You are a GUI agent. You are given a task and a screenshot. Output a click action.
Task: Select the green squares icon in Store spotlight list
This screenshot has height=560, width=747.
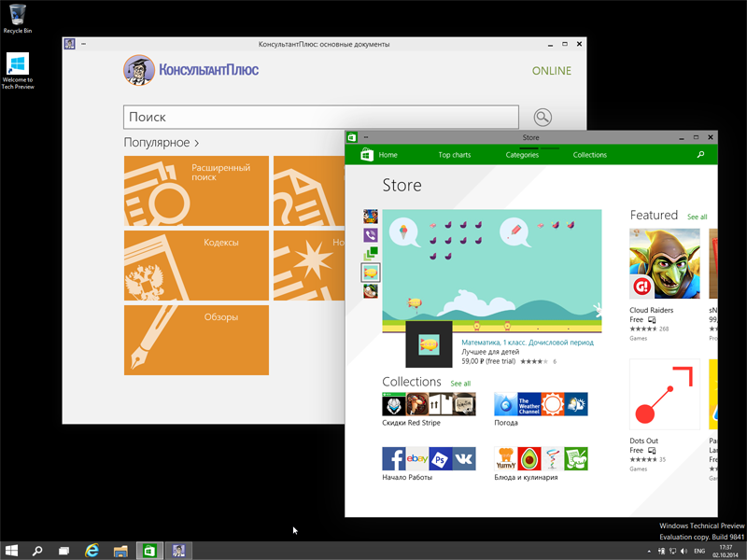pos(371,253)
